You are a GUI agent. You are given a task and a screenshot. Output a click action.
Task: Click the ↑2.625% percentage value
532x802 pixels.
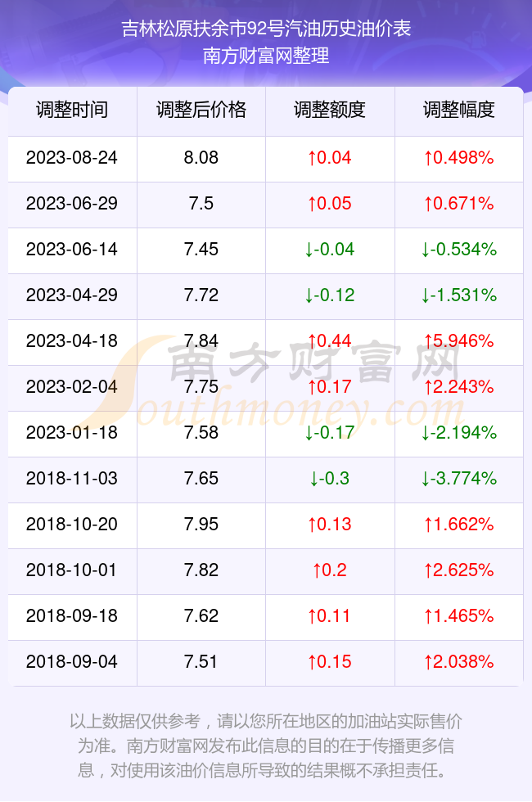click(459, 570)
